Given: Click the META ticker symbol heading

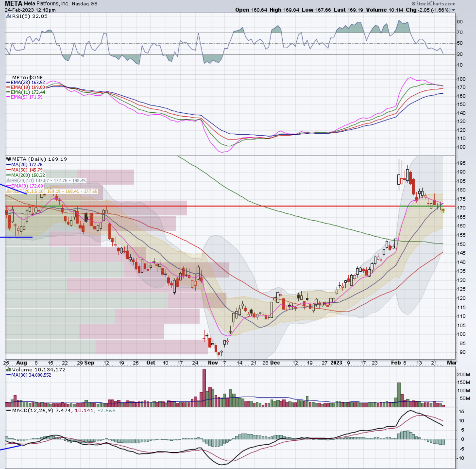Looking at the screenshot, I should click(14, 3).
